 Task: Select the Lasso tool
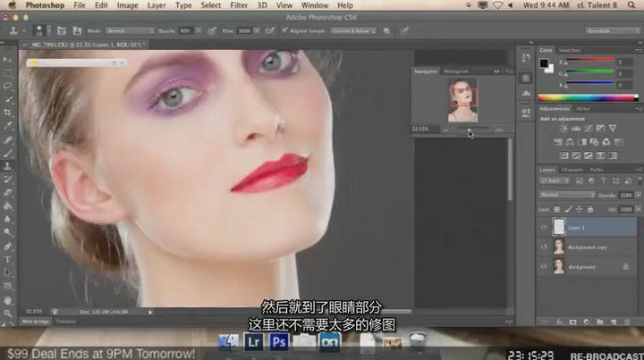[x=8, y=87]
